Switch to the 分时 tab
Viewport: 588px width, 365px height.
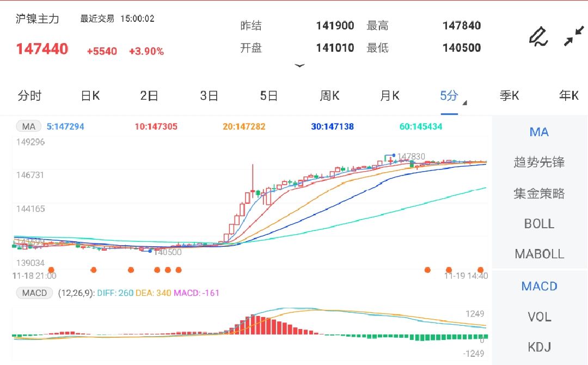coord(29,96)
